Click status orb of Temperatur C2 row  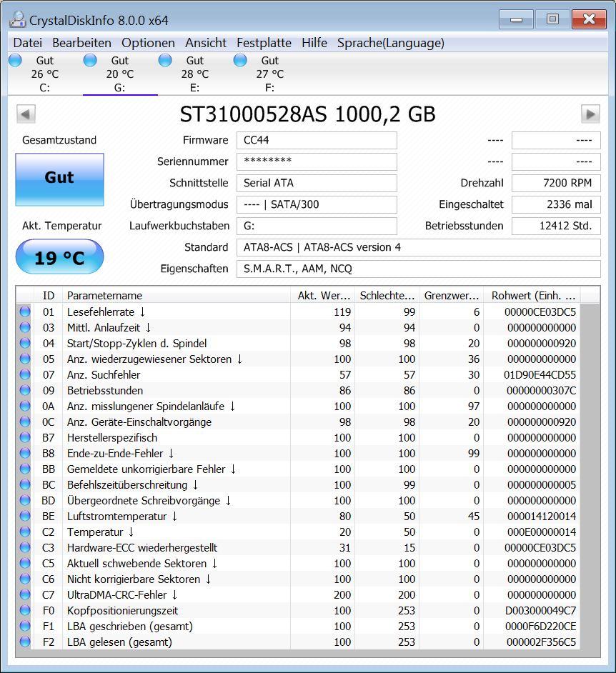pos(25,532)
